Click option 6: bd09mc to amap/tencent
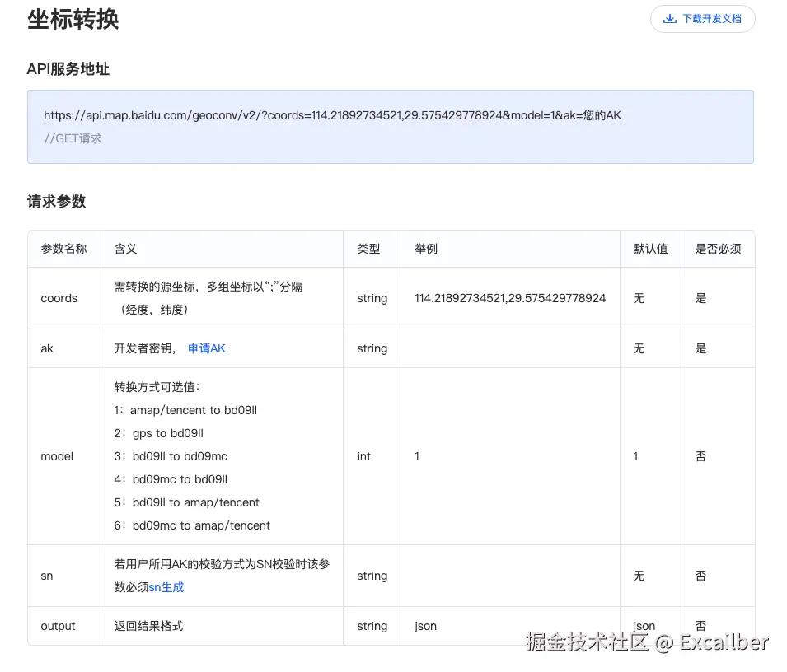Viewport: 787px width, 672px height. click(192, 525)
